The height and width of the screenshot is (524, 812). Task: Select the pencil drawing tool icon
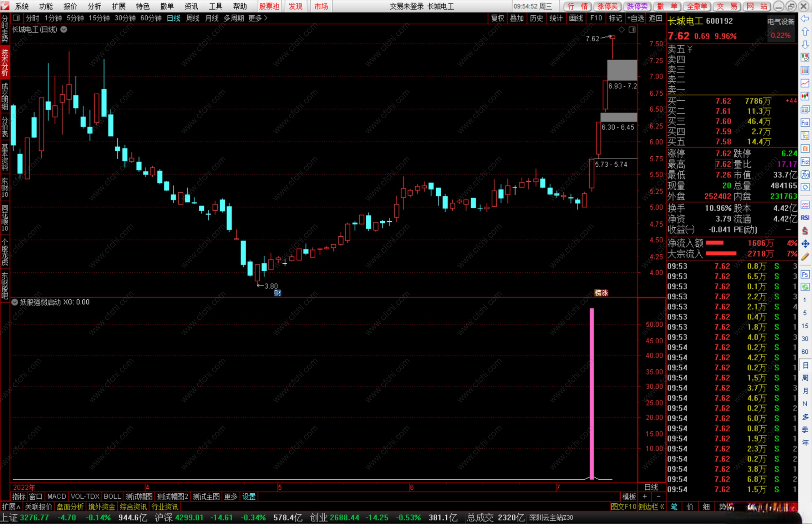click(805, 257)
